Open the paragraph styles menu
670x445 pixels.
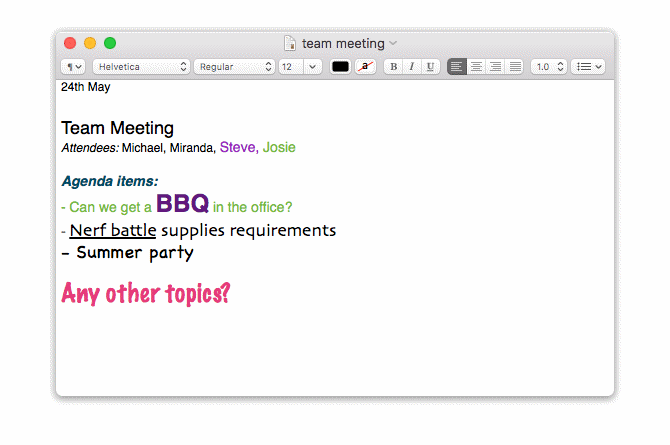(x=73, y=67)
